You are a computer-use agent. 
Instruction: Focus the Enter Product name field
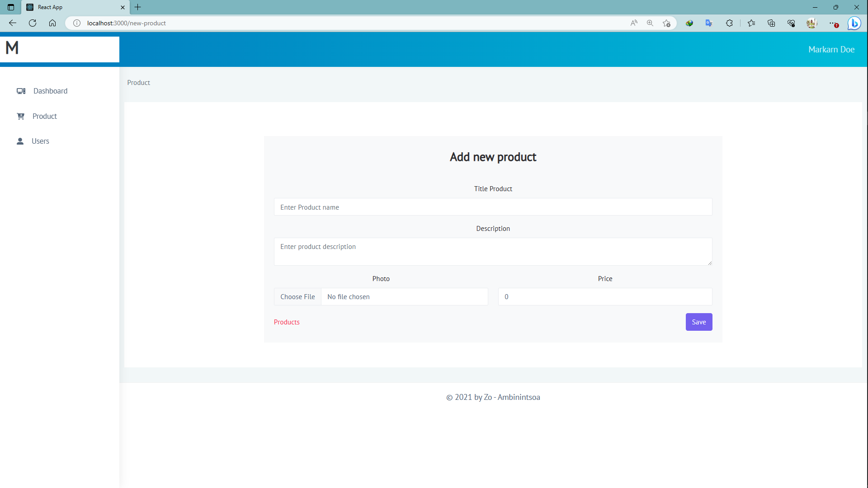[493, 207]
